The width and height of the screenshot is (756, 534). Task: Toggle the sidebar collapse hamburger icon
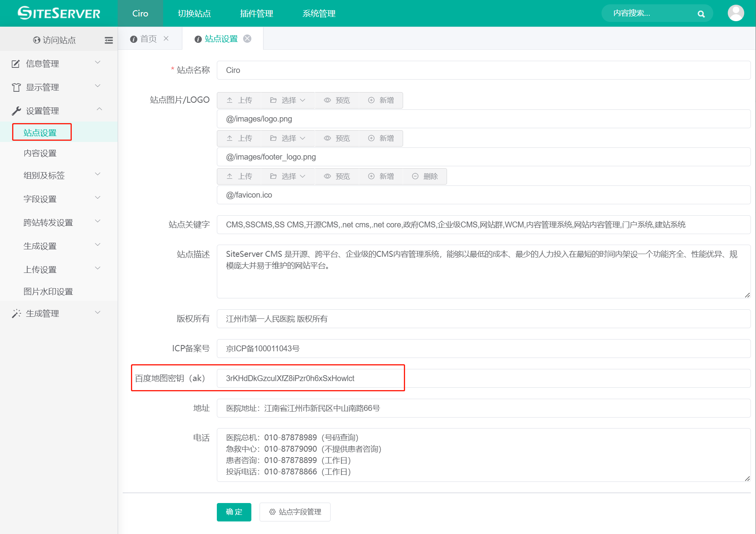pyautogui.click(x=109, y=40)
